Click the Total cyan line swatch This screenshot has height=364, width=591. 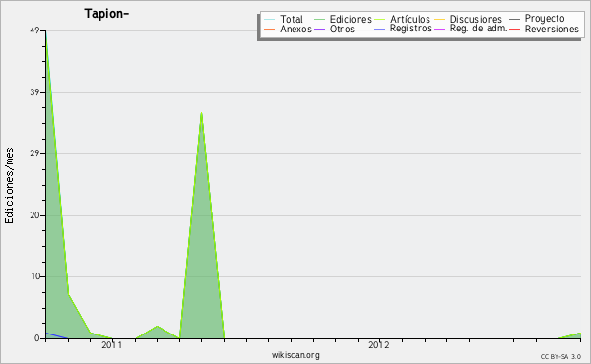click(270, 20)
